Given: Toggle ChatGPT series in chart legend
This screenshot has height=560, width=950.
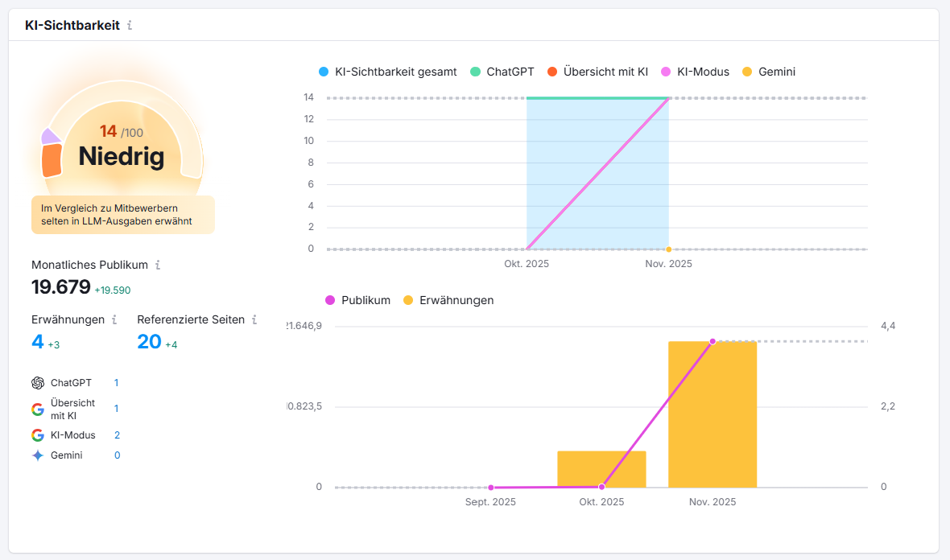Looking at the screenshot, I should coord(502,72).
